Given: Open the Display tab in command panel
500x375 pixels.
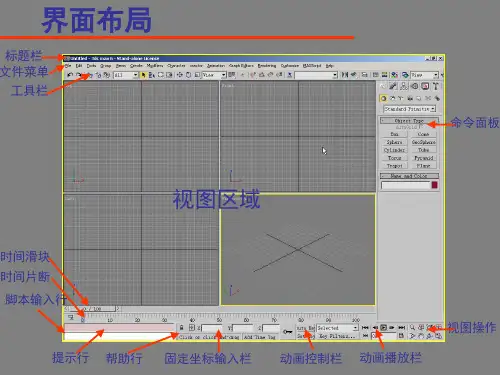Looking at the screenshot, I should point(425,86).
